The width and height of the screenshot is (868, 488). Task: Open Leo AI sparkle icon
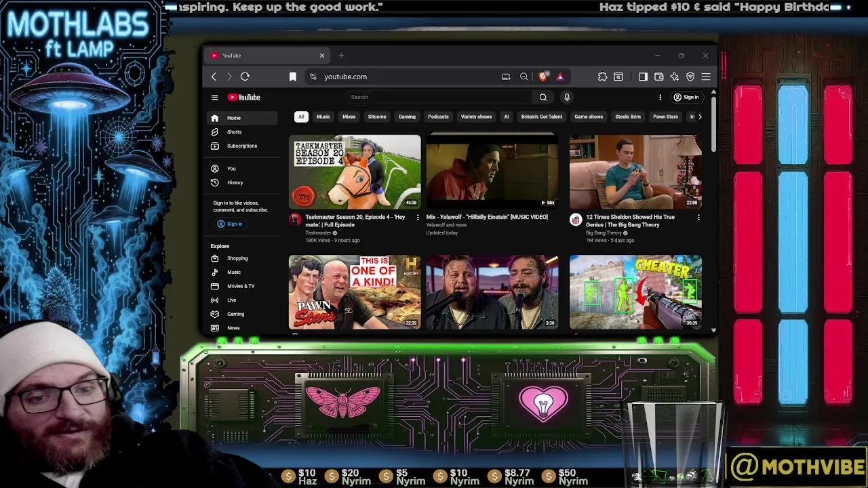(x=674, y=77)
